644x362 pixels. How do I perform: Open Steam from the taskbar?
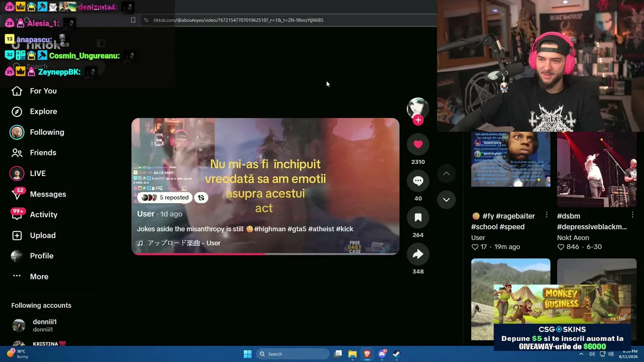(396, 354)
